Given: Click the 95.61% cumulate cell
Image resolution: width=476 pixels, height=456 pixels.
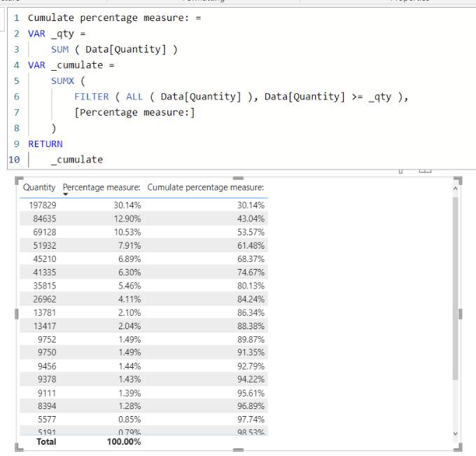Looking at the screenshot, I should [251, 393].
